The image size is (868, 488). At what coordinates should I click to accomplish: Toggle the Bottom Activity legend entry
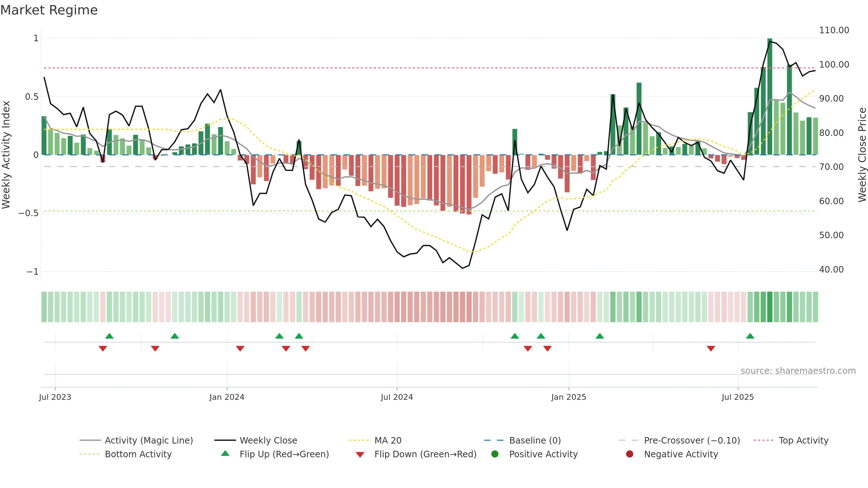coord(125,454)
